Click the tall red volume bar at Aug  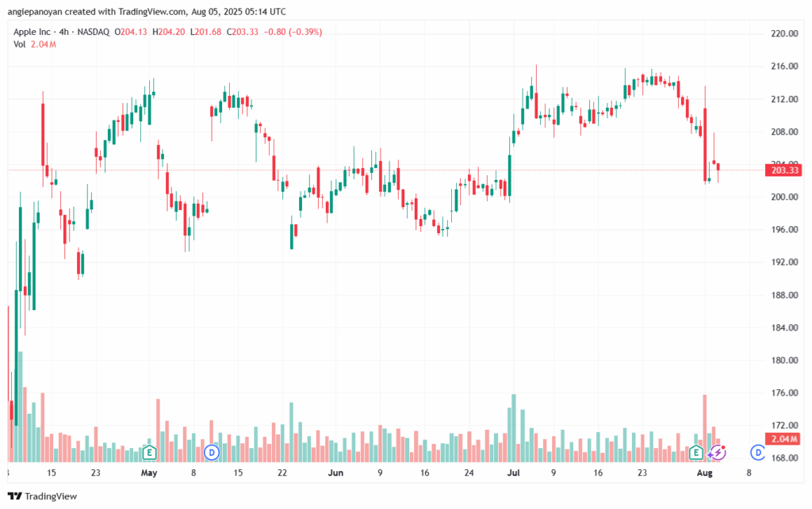tap(705, 428)
